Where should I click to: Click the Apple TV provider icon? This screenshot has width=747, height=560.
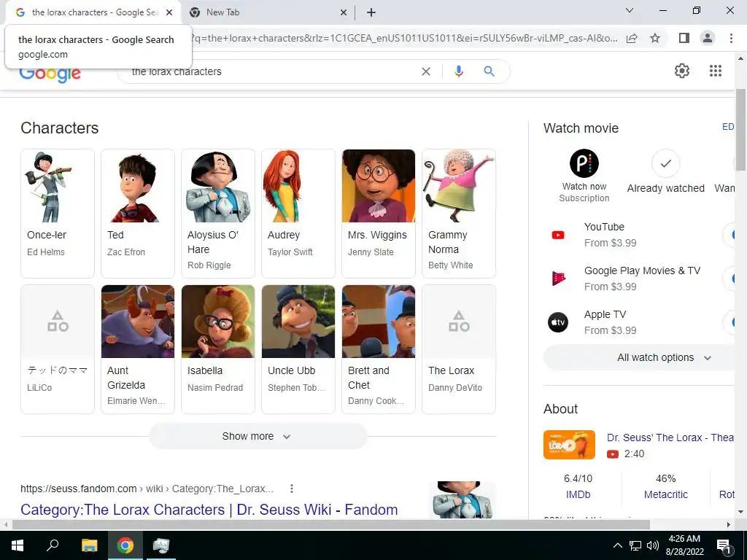click(x=558, y=322)
